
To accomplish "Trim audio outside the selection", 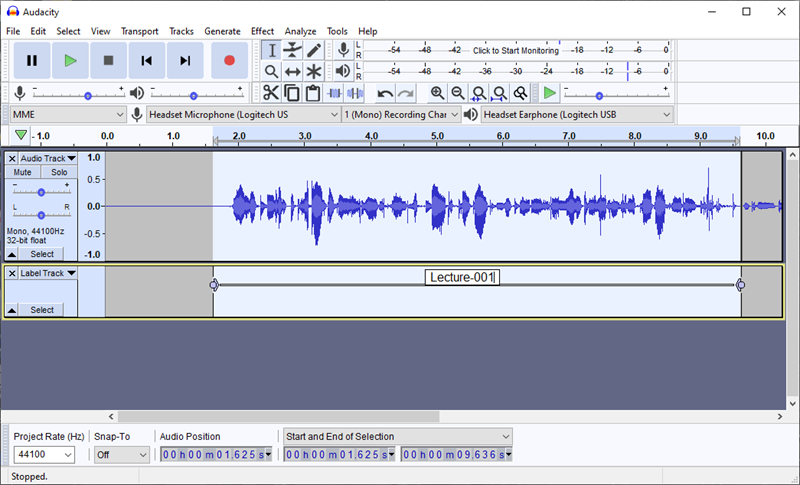I will click(334, 93).
